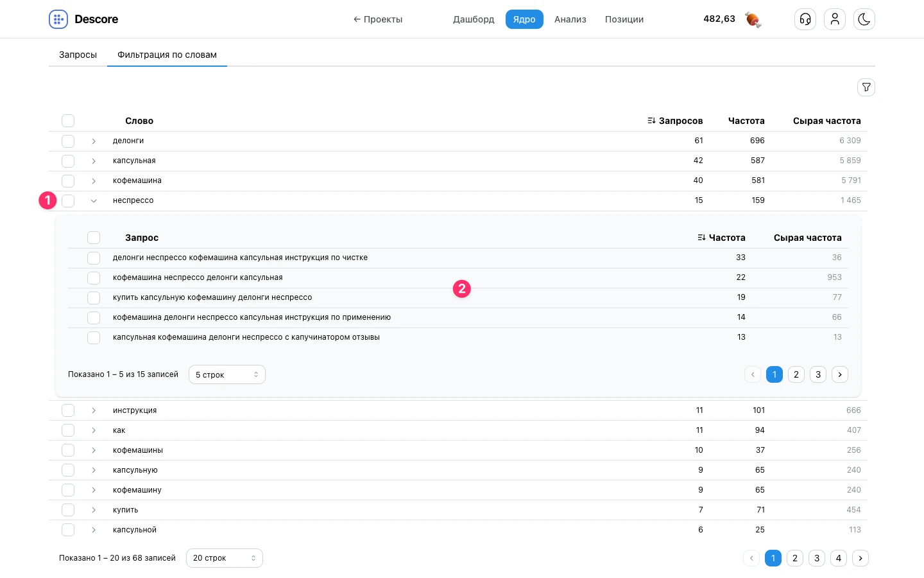The height and width of the screenshot is (578, 924).
Task: Expand the капсульная row
Action: (94, 161)
